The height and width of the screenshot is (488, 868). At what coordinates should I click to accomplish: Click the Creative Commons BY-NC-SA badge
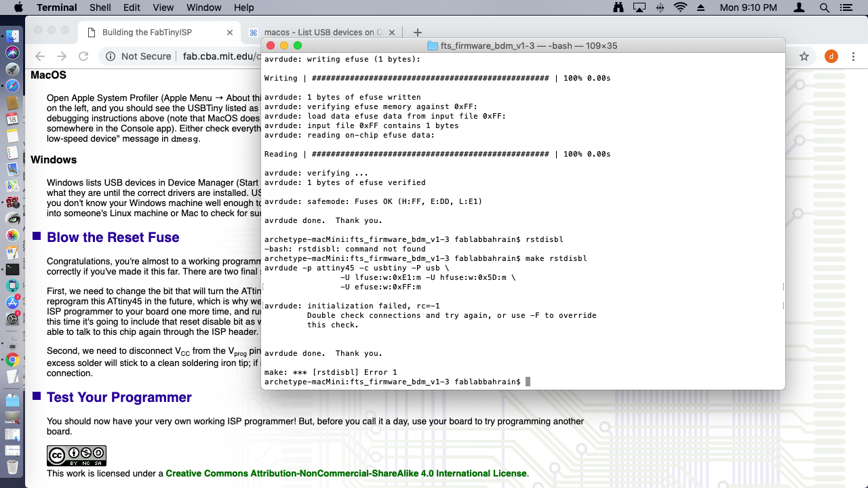pos(77,455)
